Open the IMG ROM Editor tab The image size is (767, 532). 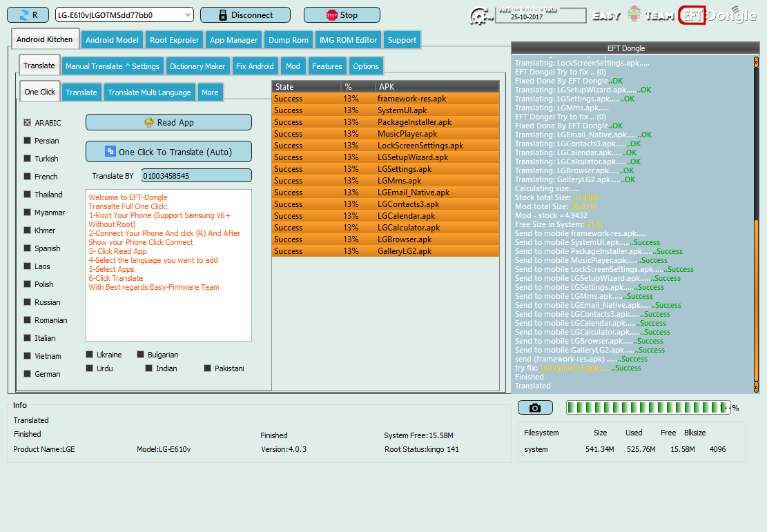(348, 40)
